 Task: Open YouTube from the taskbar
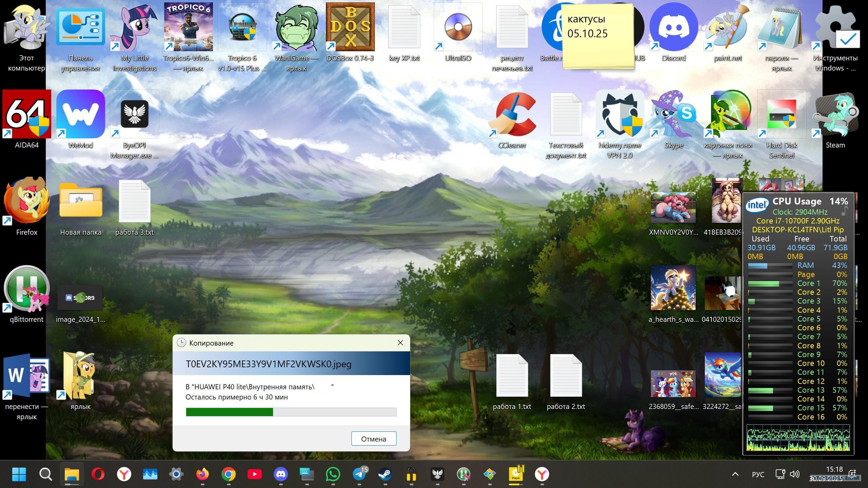254,474
